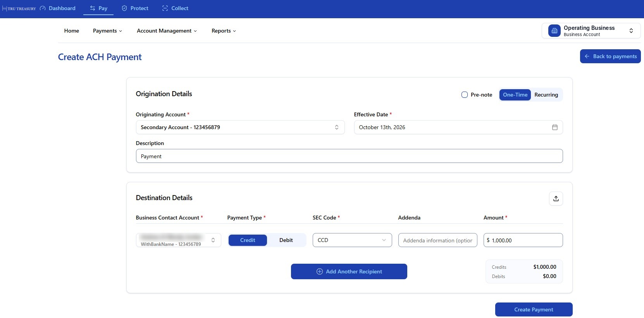Open the Reports menu
Image resolution: width=644 pixels, height=318 pixels.
click(224, 31)
